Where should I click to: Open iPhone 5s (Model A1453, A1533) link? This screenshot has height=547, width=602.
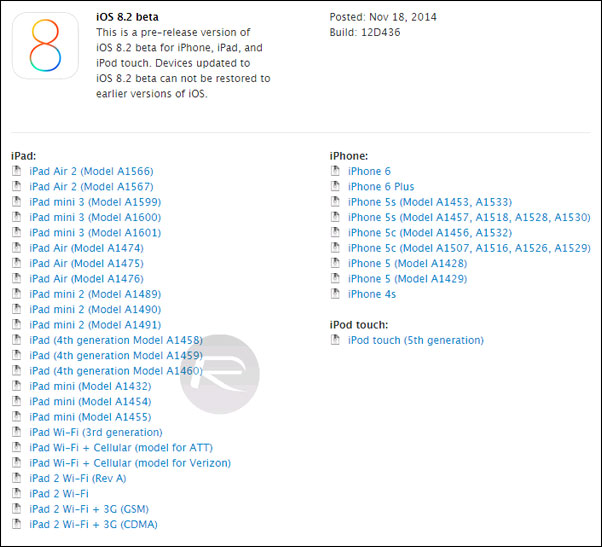click(430, 202)
